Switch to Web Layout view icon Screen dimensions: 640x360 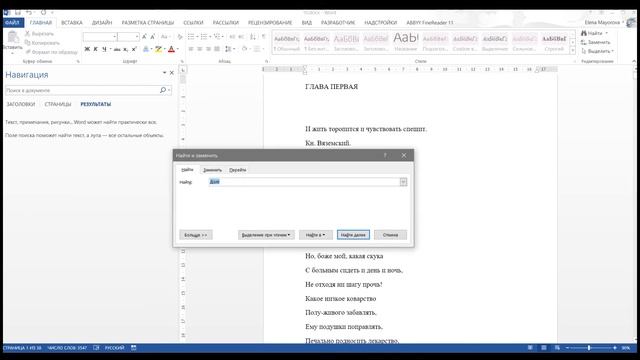(x=557, y=348)
